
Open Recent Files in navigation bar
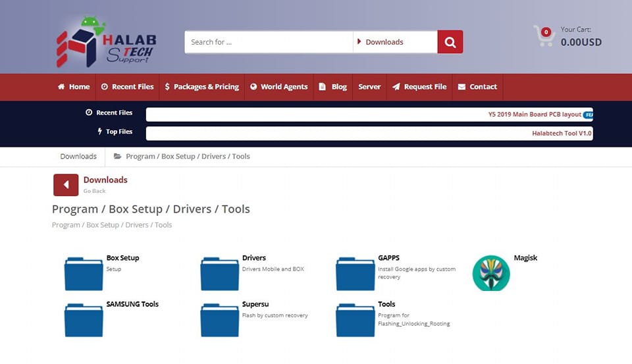click(127, 87)
